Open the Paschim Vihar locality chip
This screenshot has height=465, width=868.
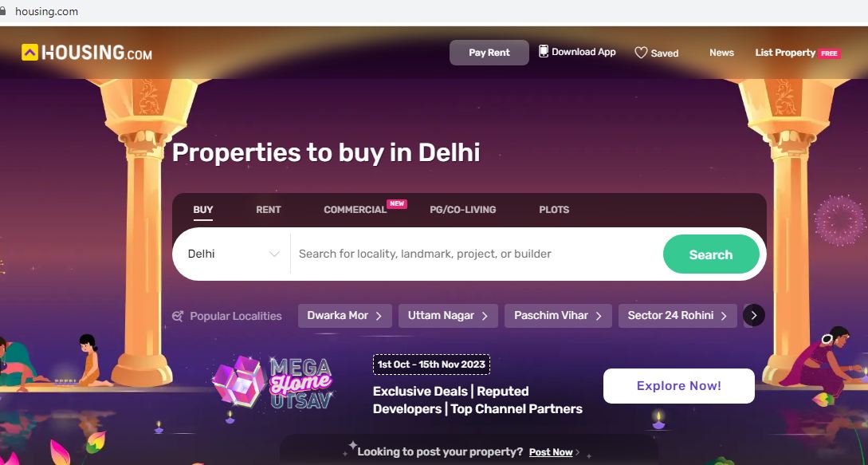[x=558, y=315]
